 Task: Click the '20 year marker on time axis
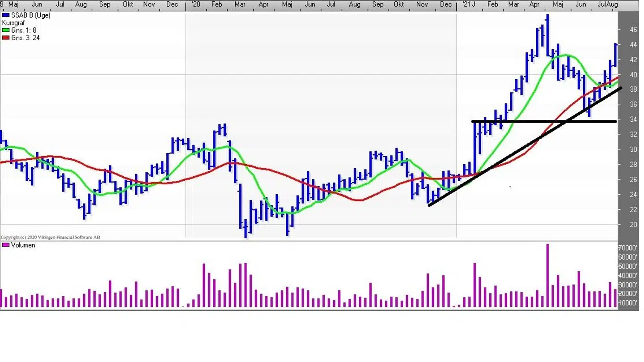coord(195,4)
